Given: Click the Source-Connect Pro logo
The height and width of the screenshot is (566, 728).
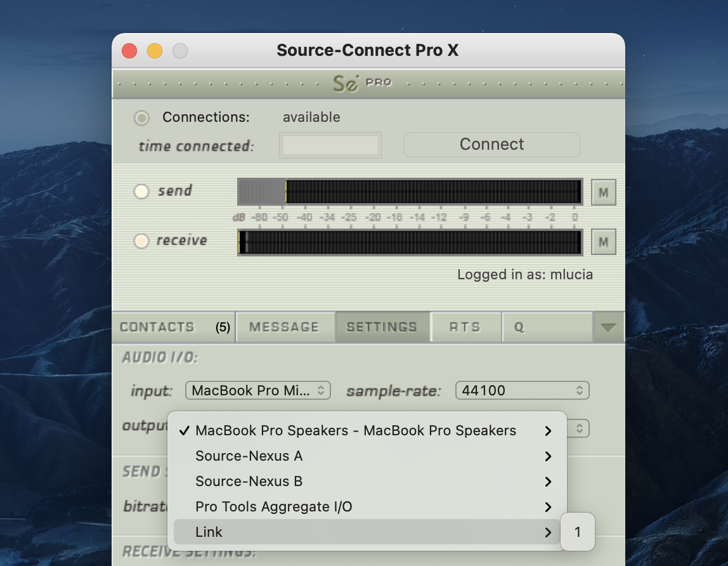Looking at the screenshot, I should click(362, 83).
